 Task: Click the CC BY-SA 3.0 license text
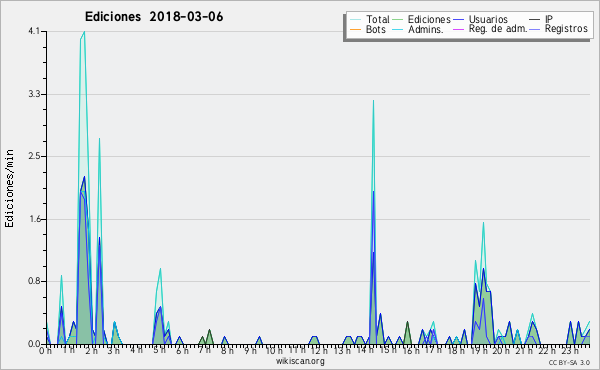[569, 362]
